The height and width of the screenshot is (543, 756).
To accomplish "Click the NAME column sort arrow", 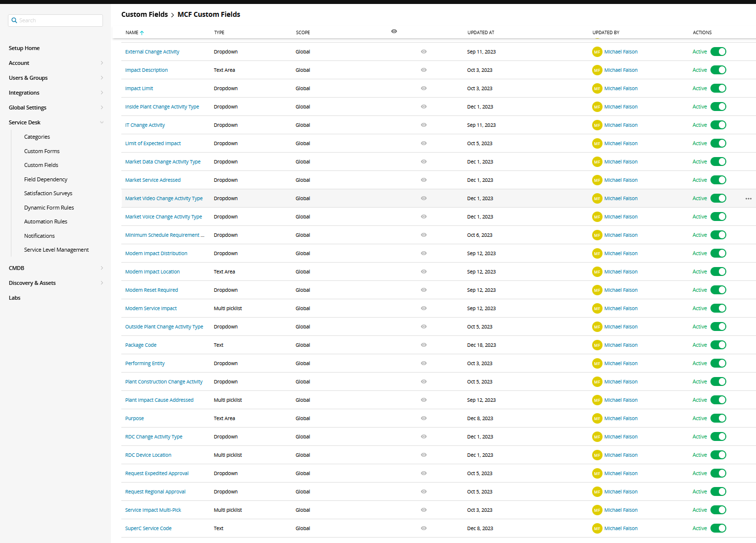I will 142,33.
